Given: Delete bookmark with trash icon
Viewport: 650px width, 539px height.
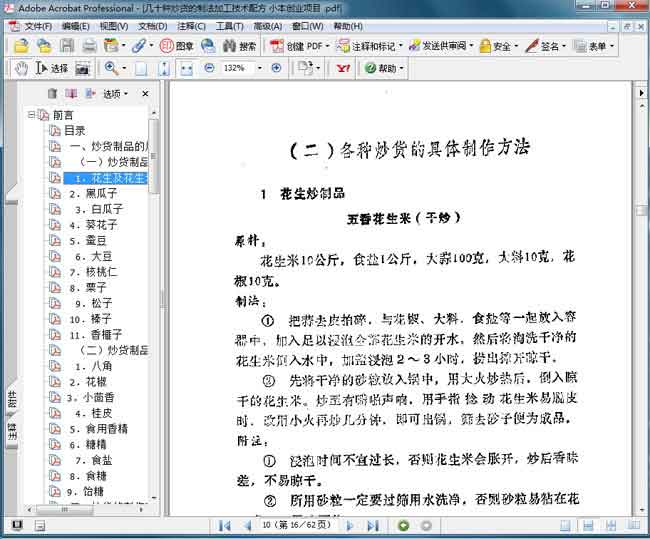Looking at the screenshot, I should click(x=52, y=94).
